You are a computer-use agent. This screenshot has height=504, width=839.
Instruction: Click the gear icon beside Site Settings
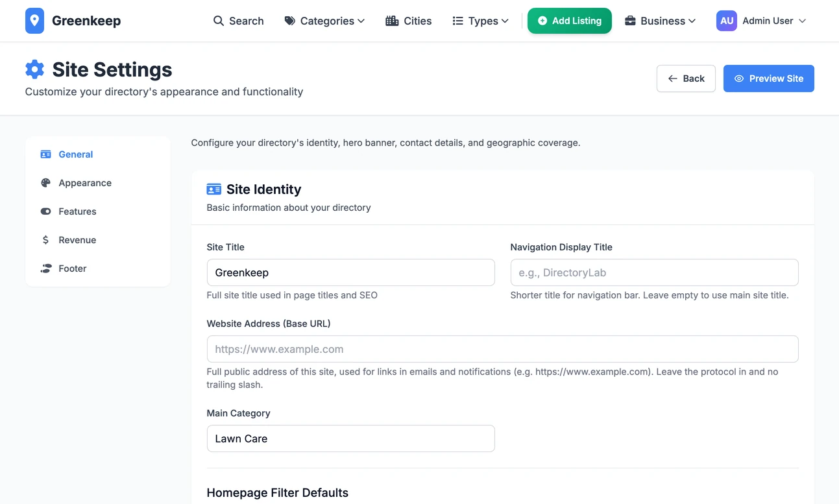click(34, 69)
